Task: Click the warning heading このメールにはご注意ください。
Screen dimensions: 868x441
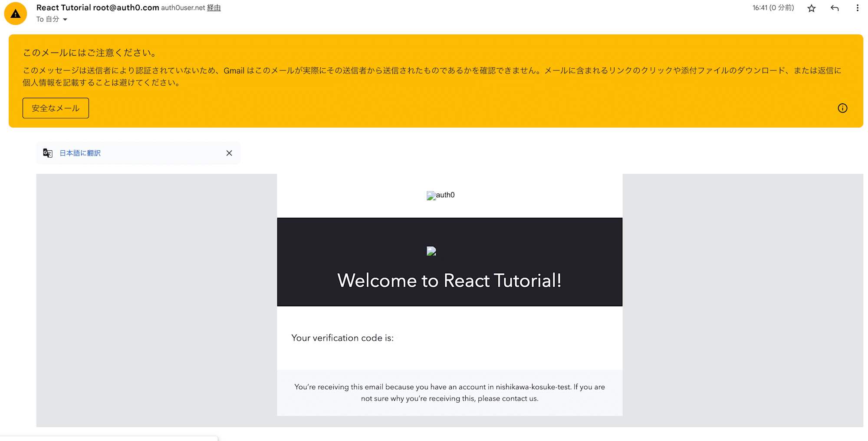Action: coord(90,53)
